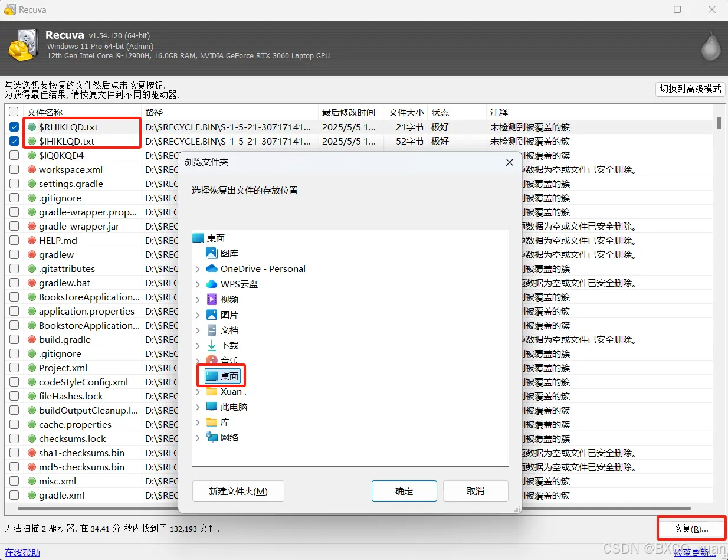
Task: Click the 库 libraries folder icon
Action: coord(212,422)
